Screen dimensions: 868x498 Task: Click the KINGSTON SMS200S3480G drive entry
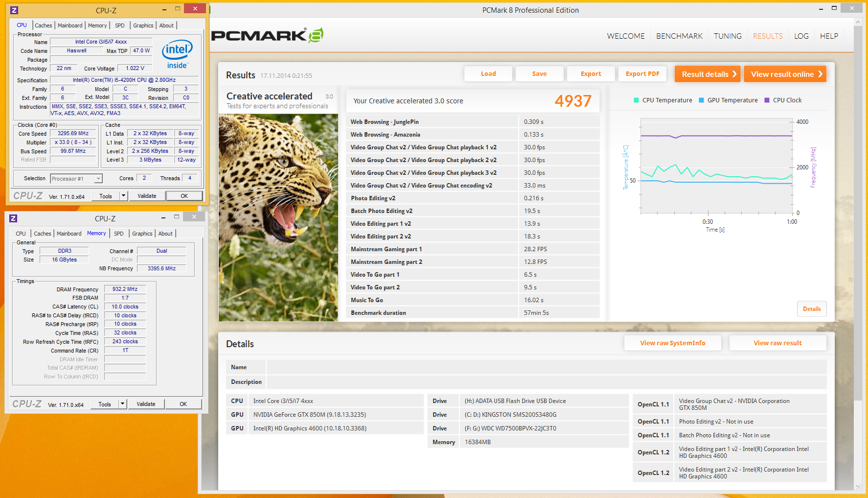click(528, 415)
